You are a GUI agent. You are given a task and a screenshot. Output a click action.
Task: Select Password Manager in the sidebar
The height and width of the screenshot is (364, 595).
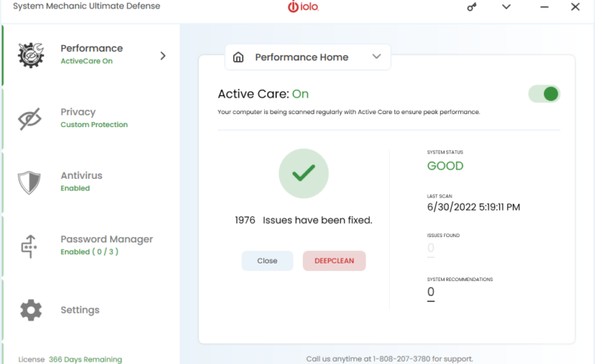coord(91,246)
